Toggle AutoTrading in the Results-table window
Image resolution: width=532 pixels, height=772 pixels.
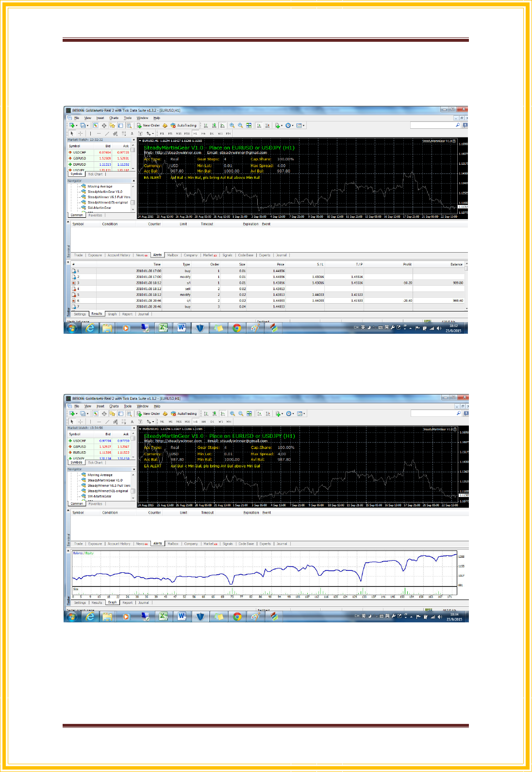tap(183, 125)
